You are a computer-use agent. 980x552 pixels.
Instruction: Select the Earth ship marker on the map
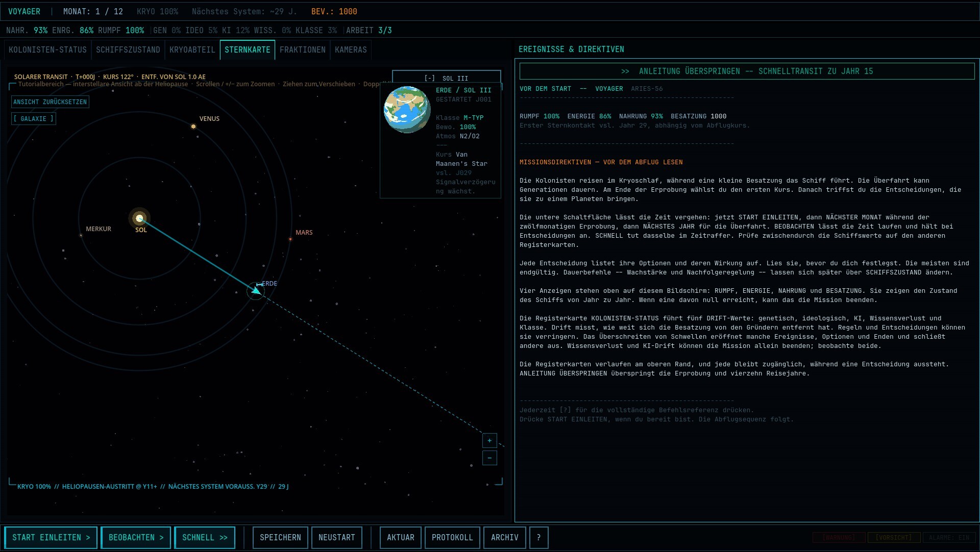coord(256,291)
